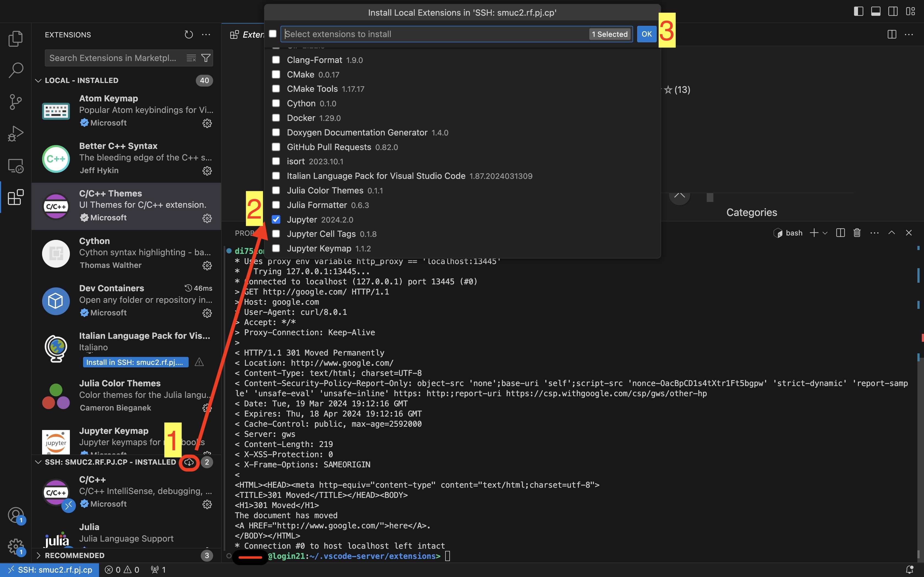Open the Run and Debug view
Image resolution: width=924 pixels, height=577 pixels.
point(16,134)
